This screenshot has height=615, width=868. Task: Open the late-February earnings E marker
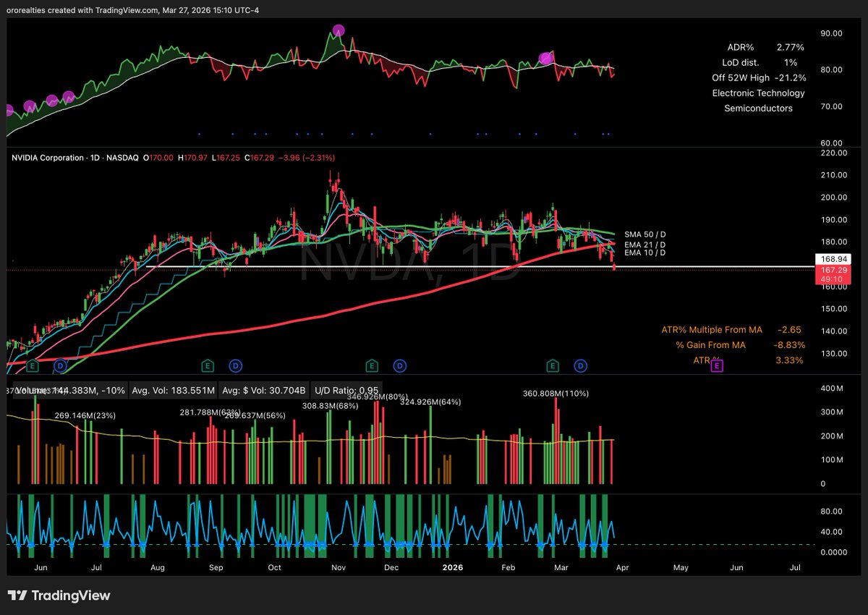(x=553, y=365)
